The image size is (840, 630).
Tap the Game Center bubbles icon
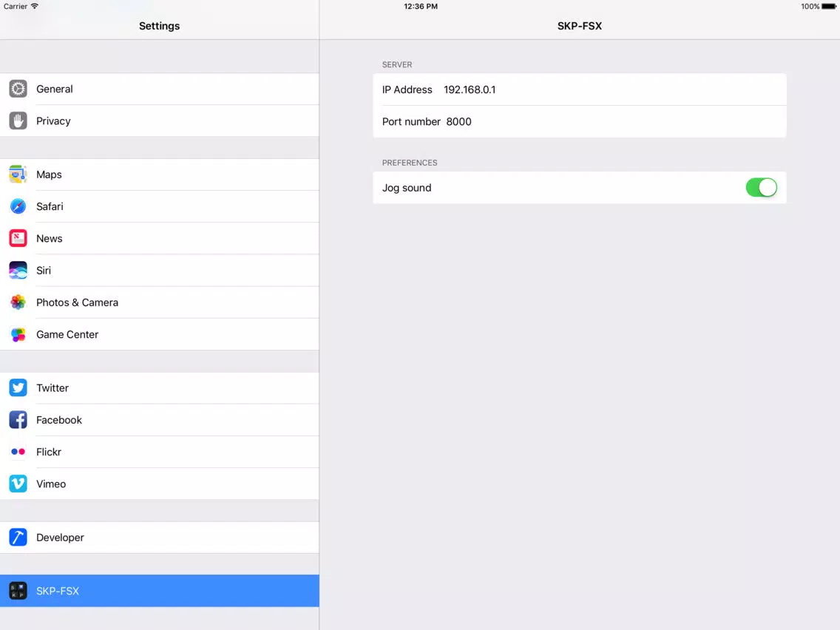tap(18, 334)
